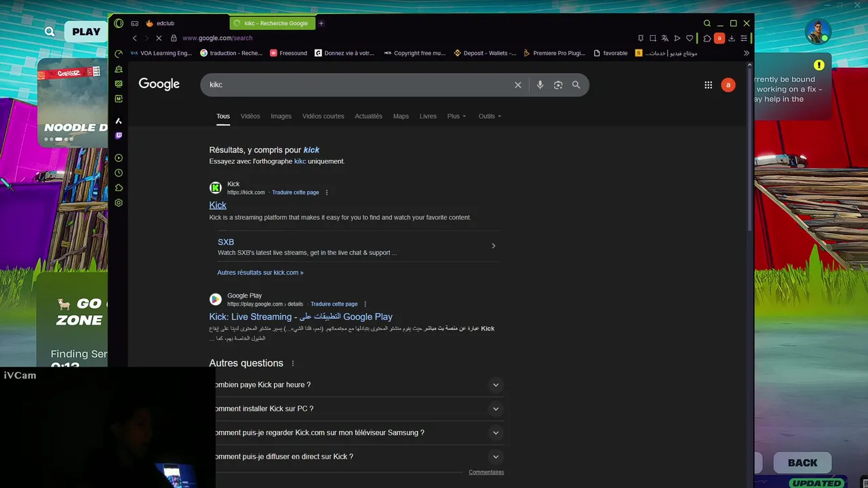868x488 pixels.
Task: Go back with the browser back arrow
Action: point(134,38)
